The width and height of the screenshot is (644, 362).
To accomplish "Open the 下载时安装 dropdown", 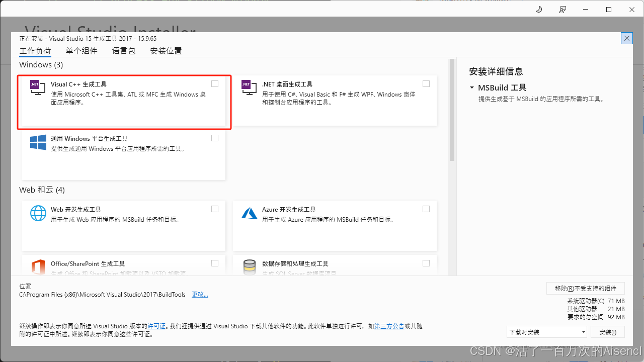I will point(547,332).
